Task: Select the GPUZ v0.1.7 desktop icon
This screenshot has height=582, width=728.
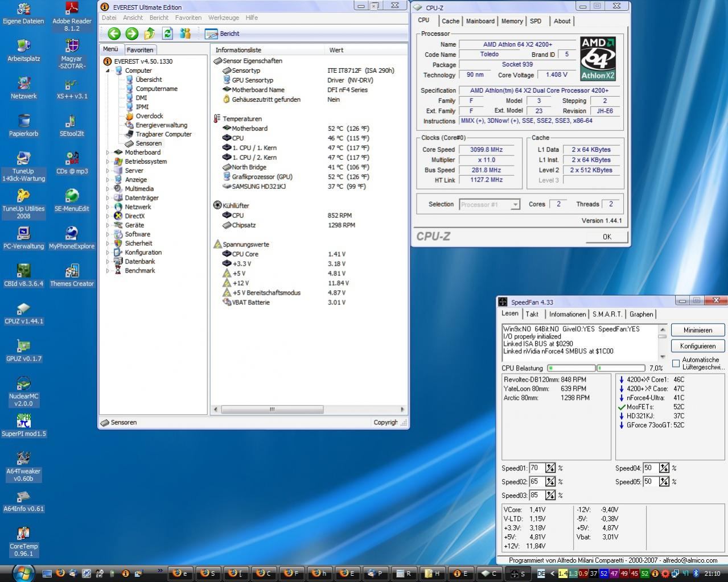Action: (23, 351)
